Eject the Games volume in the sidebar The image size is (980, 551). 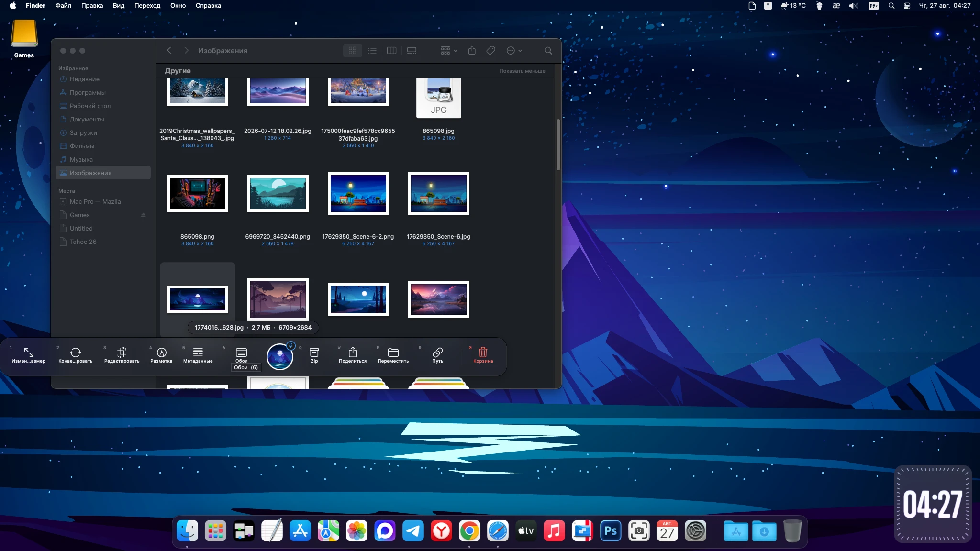pyautogui.click(x=143, y=215)
